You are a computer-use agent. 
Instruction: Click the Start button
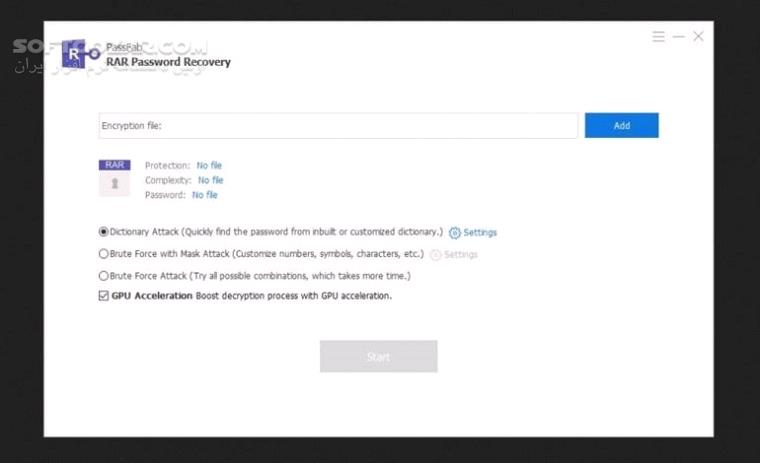(379, 356)
